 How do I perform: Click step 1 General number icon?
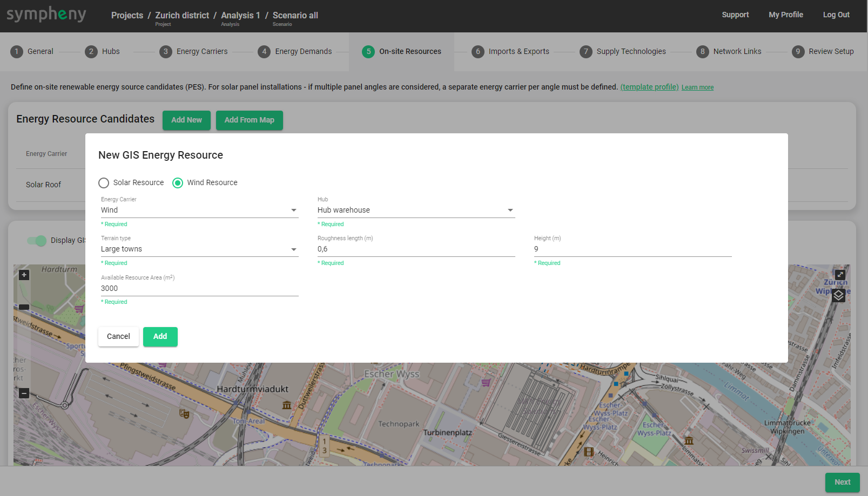pos(17,52)
